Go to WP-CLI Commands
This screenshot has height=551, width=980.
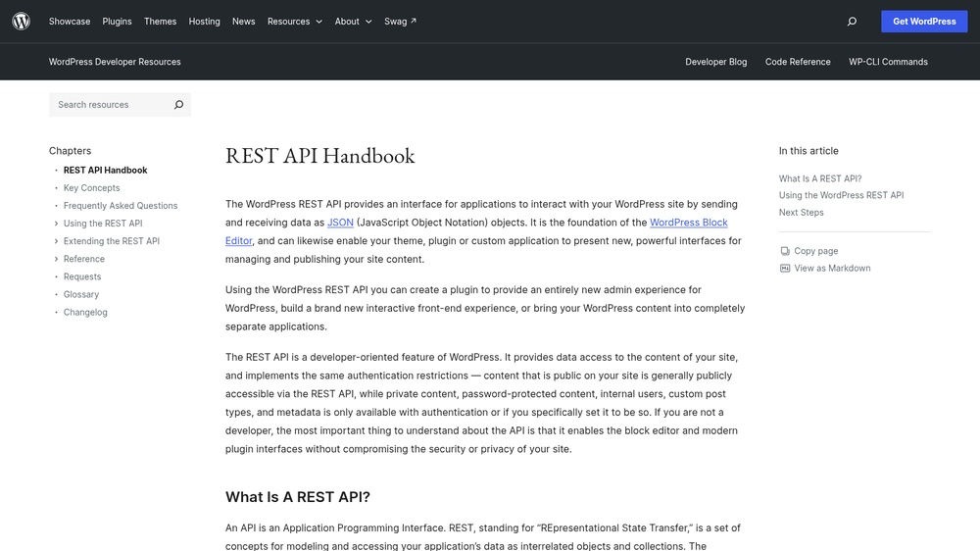(x=888, y=62)
